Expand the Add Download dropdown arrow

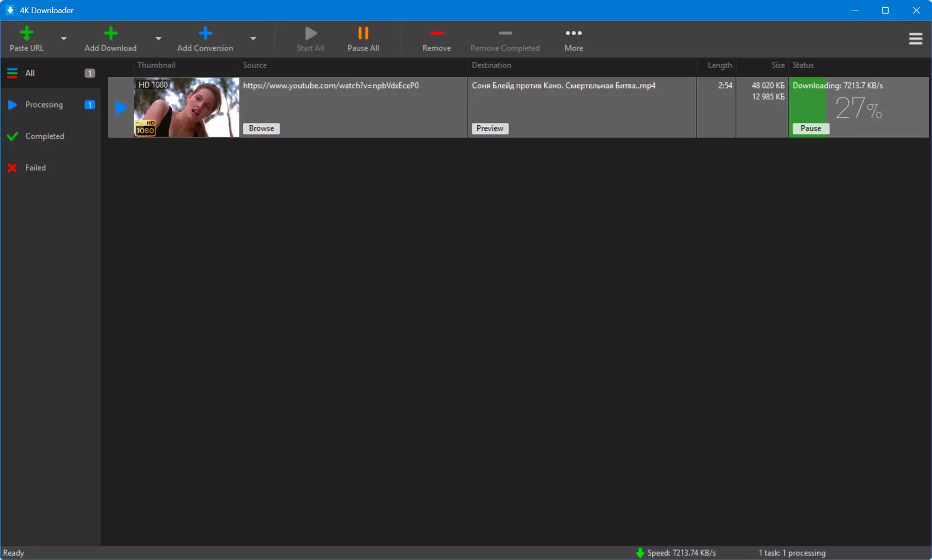point(158,38)
